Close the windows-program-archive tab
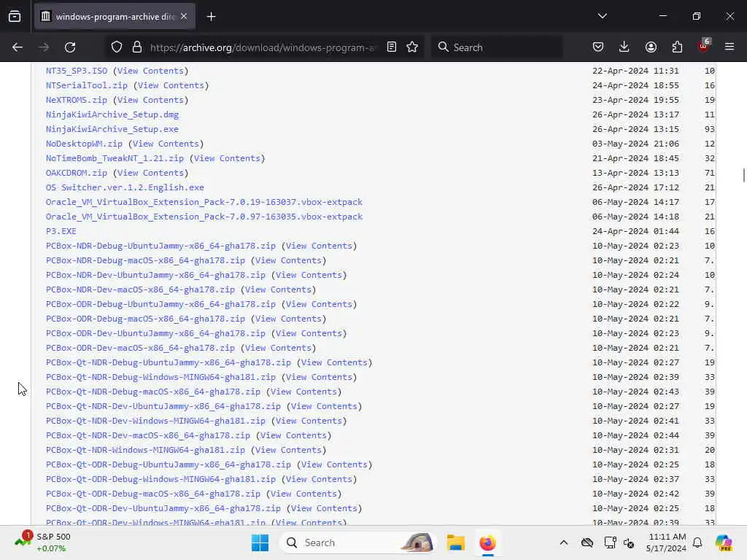747x560 pixels. pos(184,17)
